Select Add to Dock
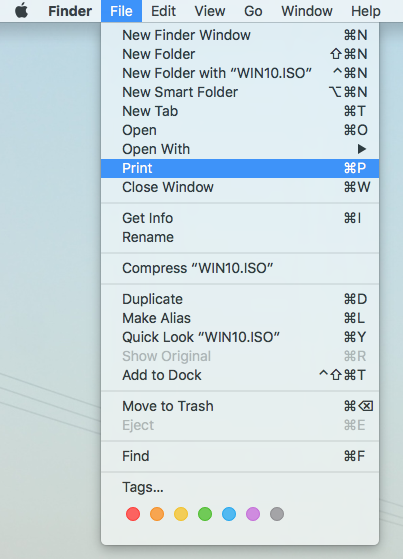403x559 pixels. pyautogui.click(x=240, y=375)
